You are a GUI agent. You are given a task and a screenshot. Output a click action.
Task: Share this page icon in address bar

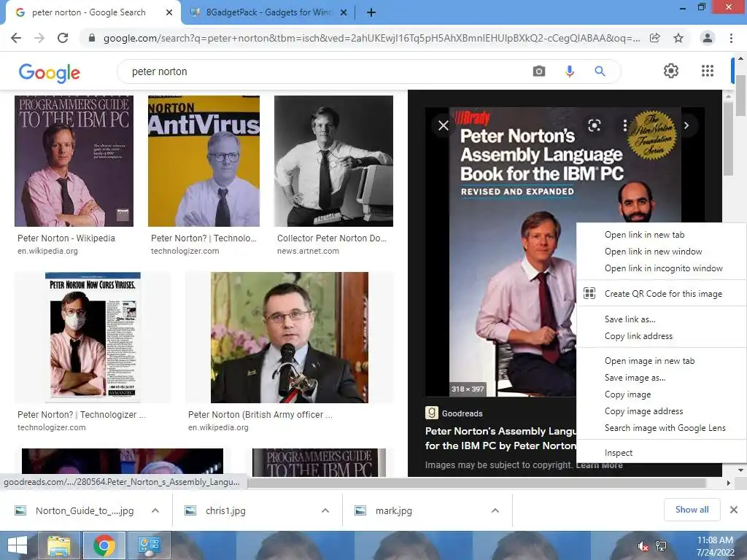point(654,38)
